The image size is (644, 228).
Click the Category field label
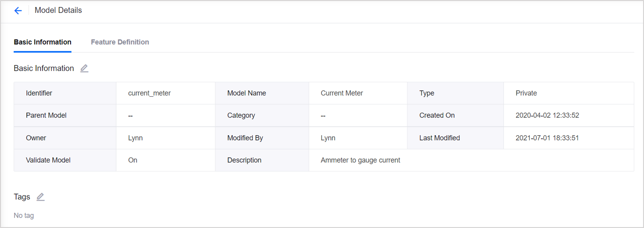click(241, 116)
